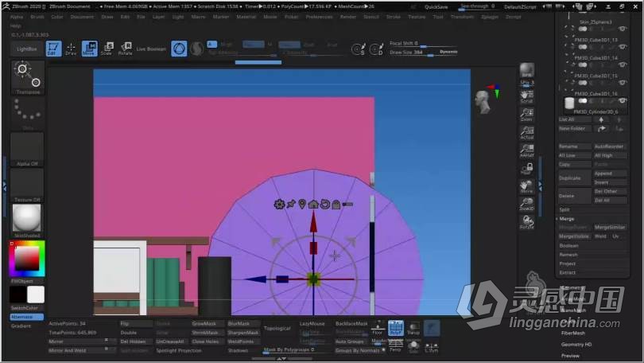Open the Zplugin menu

click(490, 17)
